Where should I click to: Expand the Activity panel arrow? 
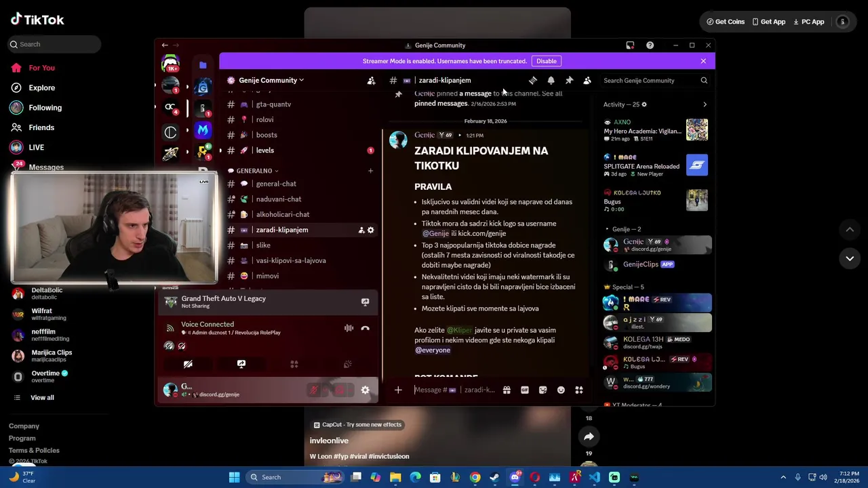tap(705, 104)
